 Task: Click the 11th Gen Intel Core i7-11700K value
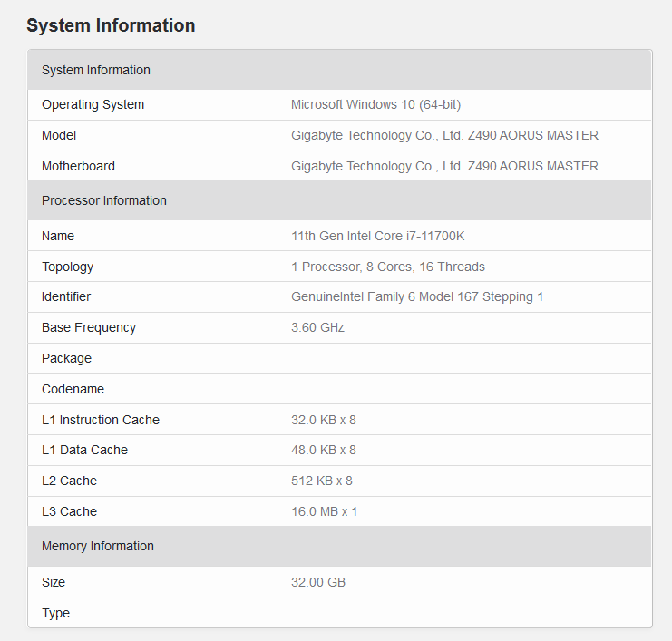tap(377, 236)
